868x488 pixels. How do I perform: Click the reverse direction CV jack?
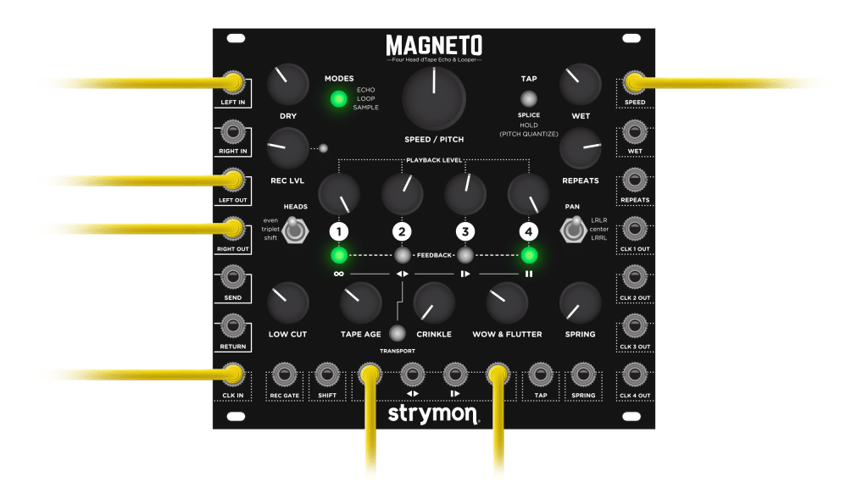[x=413, y=374]
